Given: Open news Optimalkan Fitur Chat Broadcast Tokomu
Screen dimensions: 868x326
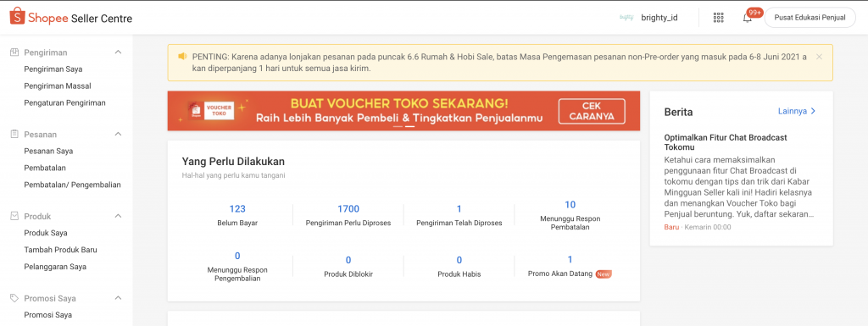Looking at the screenshot, I should coord(726,142).
